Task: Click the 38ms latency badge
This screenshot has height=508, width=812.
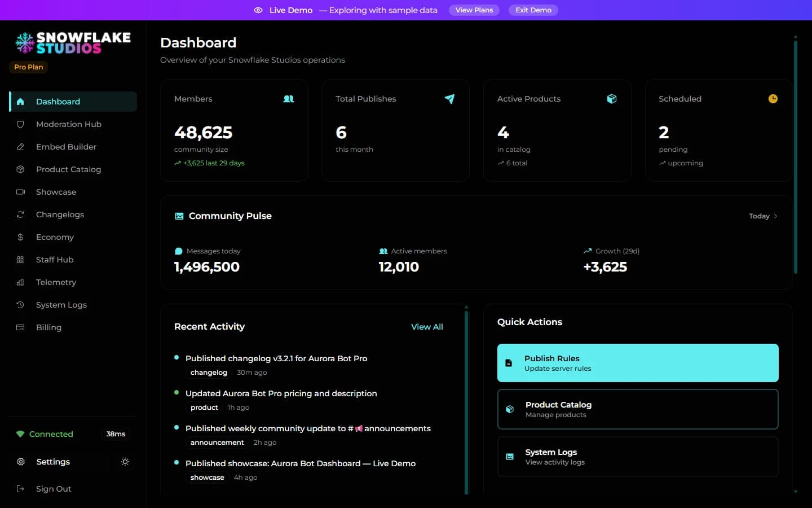Action: tap(116, 434)
